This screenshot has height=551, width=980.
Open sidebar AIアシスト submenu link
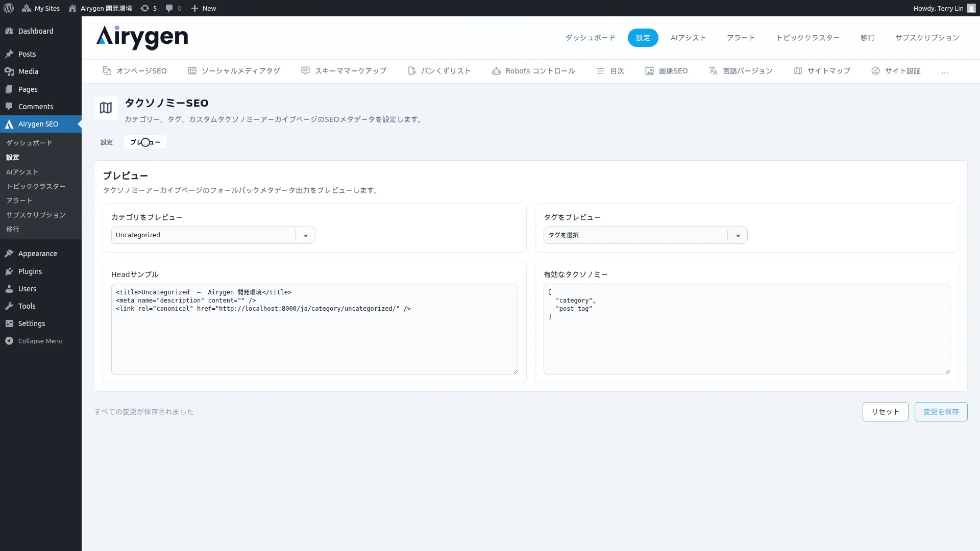(x=22, y=172)
